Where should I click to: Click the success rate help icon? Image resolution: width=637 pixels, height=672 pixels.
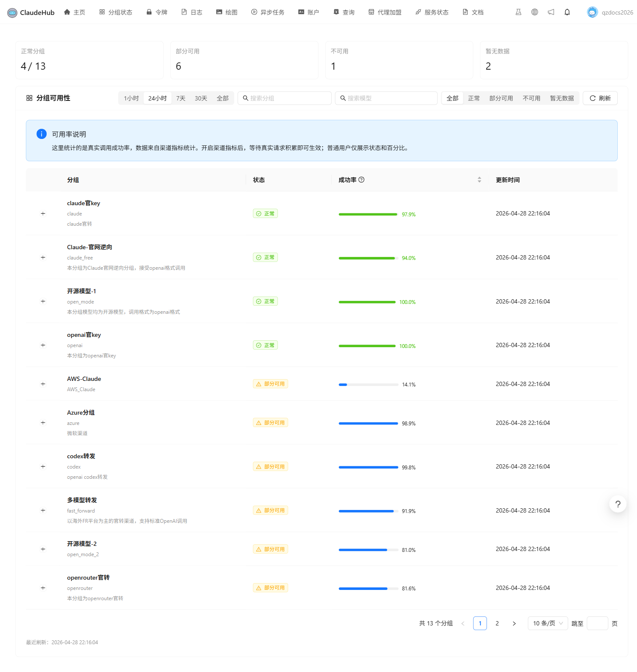pyautogui.click(x=361, y=180)
